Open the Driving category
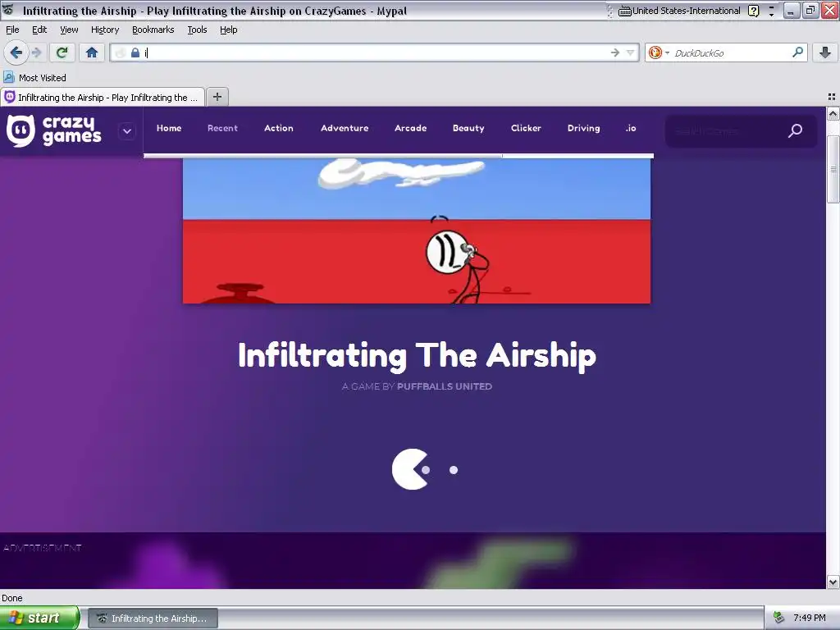This screenshot has height=630, width=840. click(x=584, y=128)
